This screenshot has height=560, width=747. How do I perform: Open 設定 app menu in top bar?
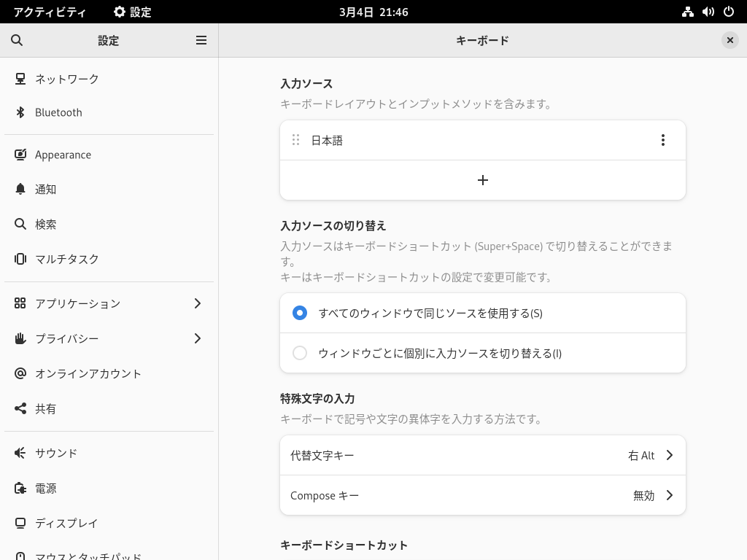(133, 12)
